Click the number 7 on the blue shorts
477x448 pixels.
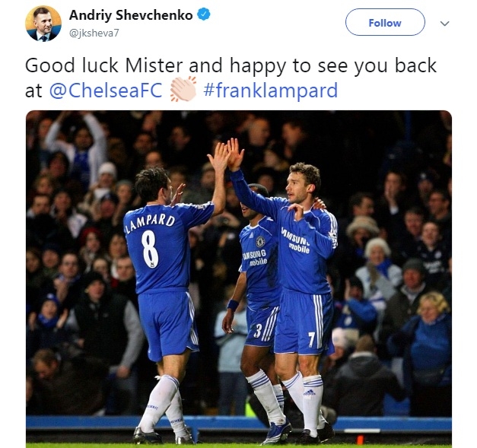coord(311,339)
